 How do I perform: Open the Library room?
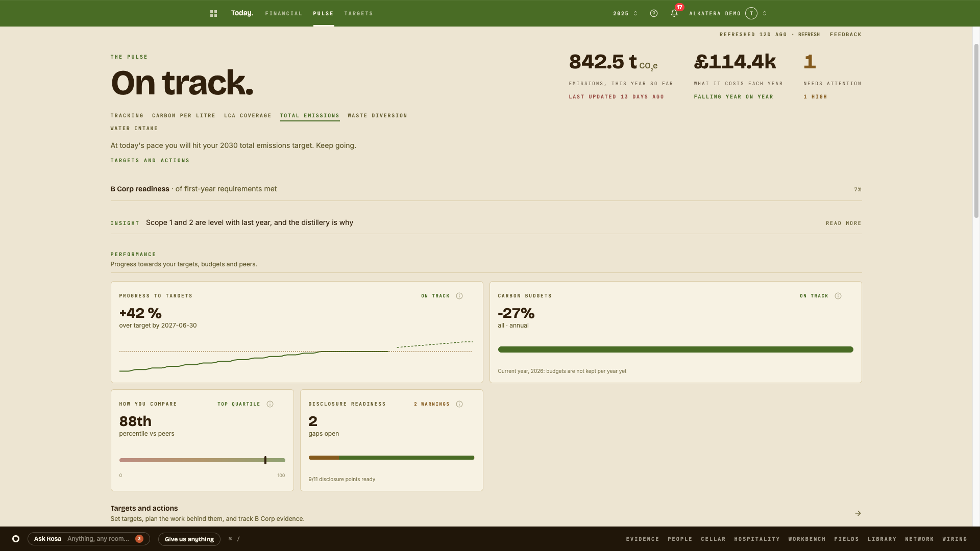point(882,539)
